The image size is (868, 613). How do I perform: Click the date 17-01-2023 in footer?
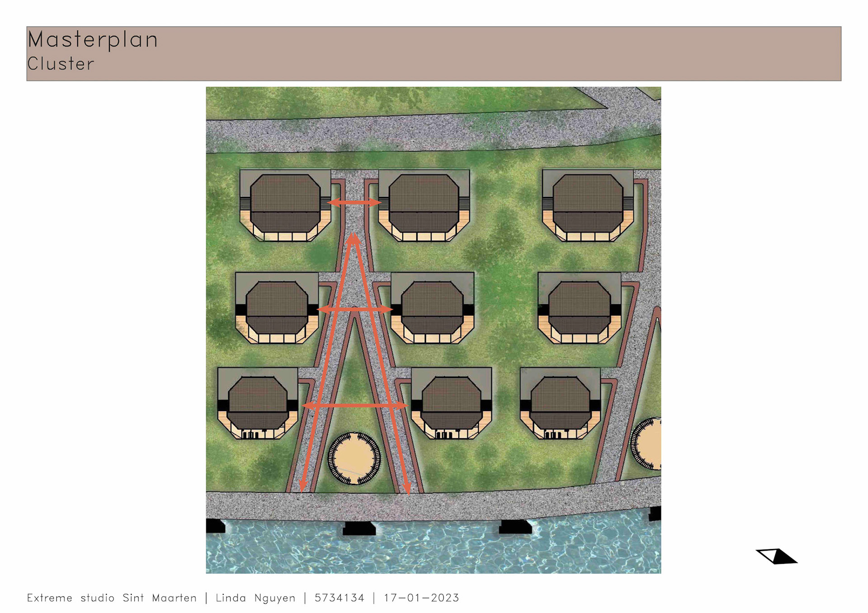421,598
